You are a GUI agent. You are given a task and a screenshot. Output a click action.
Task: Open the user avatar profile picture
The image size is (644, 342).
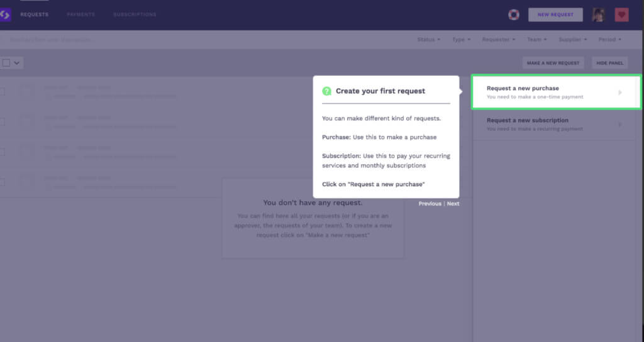pyautogui.click(x=598, y=15)
